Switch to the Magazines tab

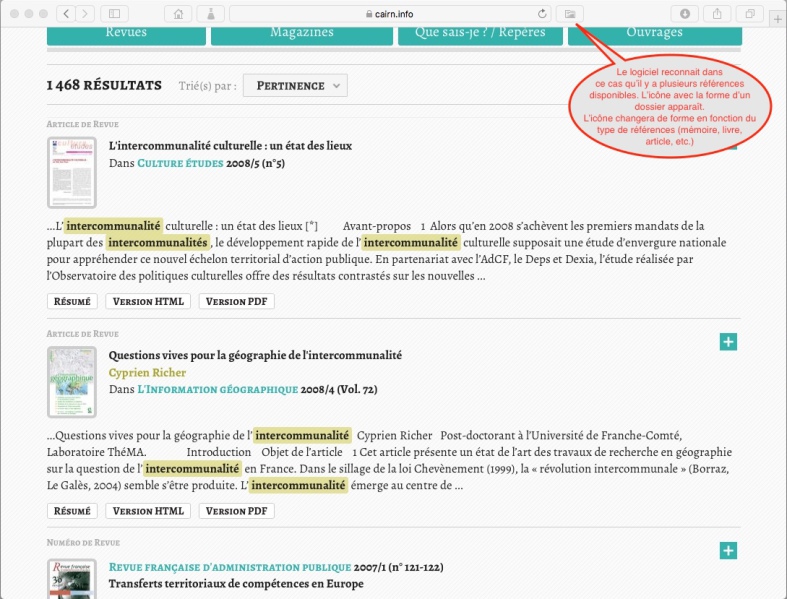[x=301, y=33]
